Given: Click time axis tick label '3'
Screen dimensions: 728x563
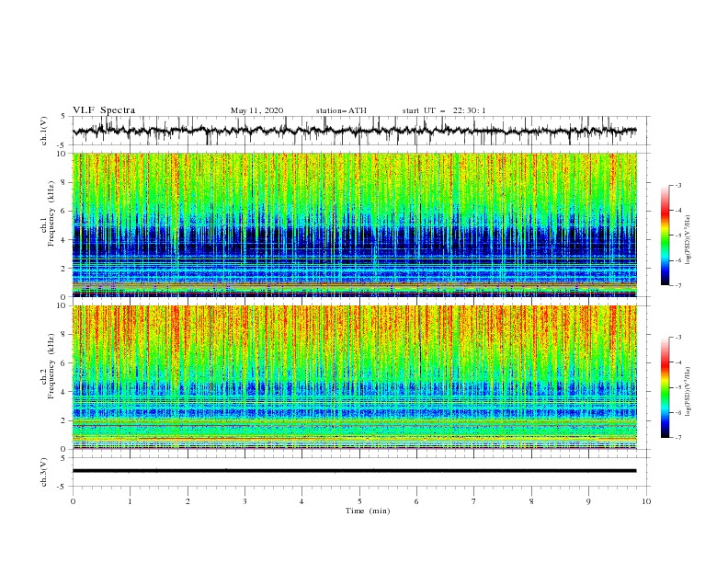Looking at the screenshot, I should (x=245, y=501).
